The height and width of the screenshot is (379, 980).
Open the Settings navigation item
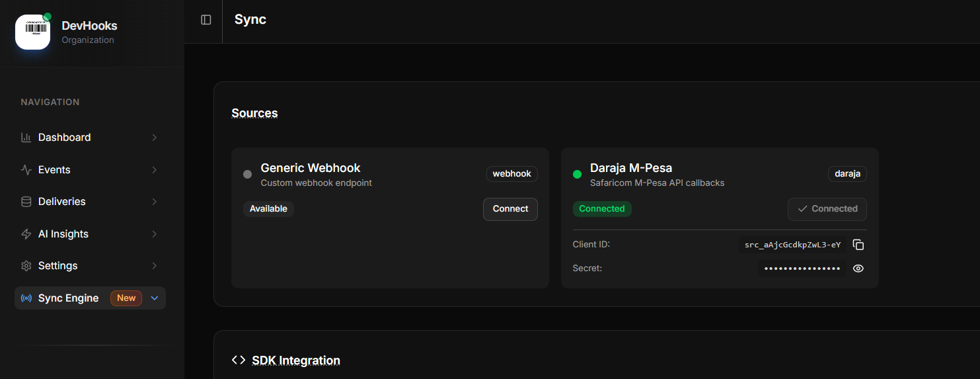point(90,266)
